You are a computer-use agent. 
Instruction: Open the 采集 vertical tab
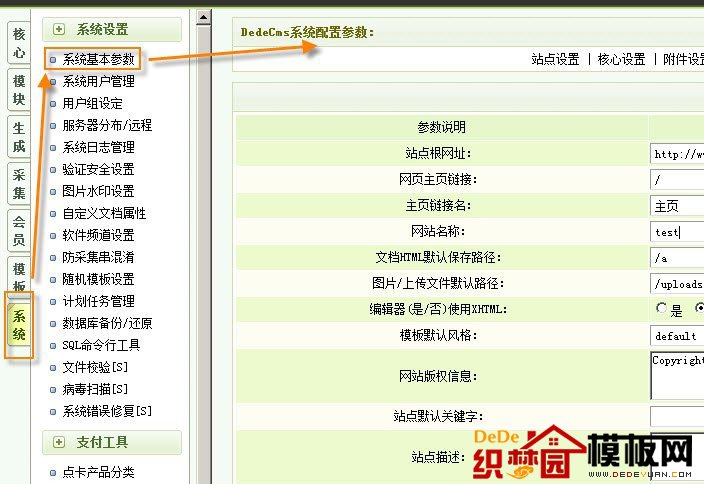click(19, 184)
